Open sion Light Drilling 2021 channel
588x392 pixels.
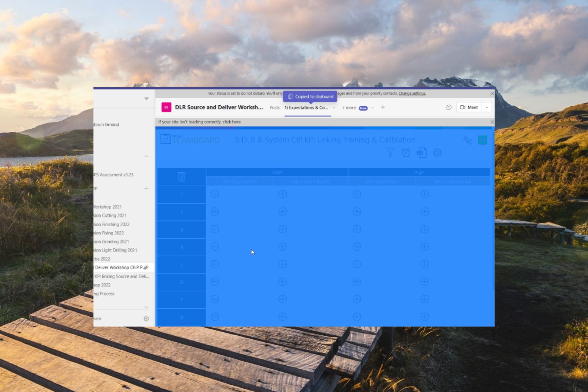(115, 250)
